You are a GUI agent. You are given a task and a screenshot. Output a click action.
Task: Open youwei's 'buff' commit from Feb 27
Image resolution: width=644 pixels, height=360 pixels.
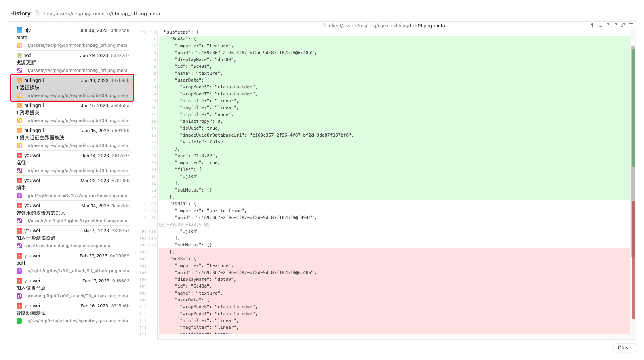pyautogui.click(x=73, y=263)
